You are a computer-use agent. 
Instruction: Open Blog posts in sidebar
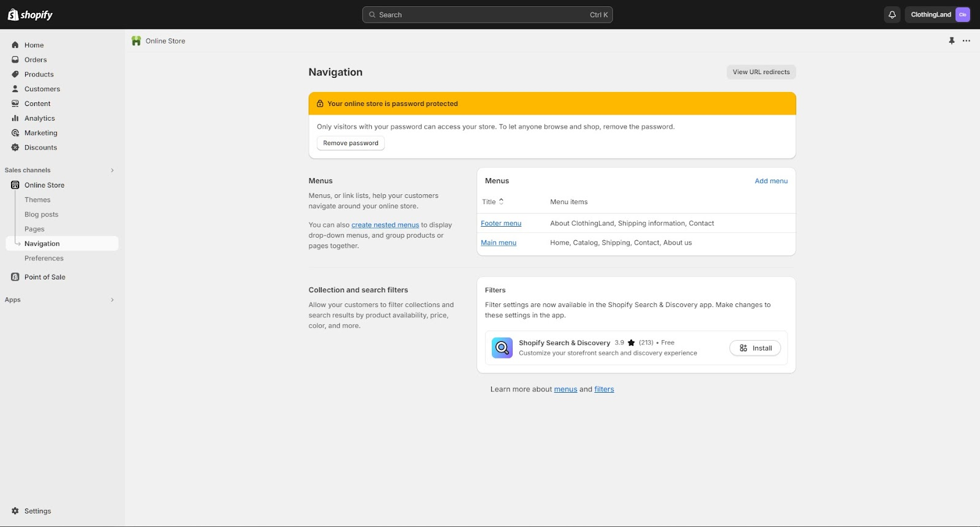[x=42, y=214]
